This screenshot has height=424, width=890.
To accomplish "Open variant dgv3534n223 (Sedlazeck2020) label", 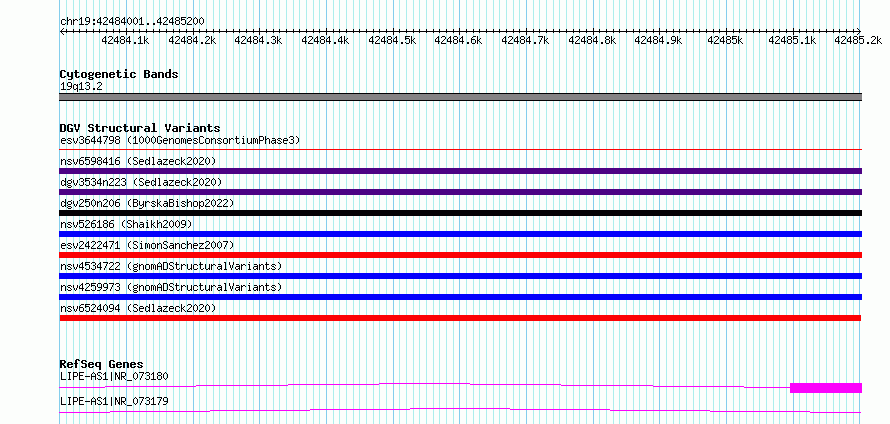I will [141, 182].
